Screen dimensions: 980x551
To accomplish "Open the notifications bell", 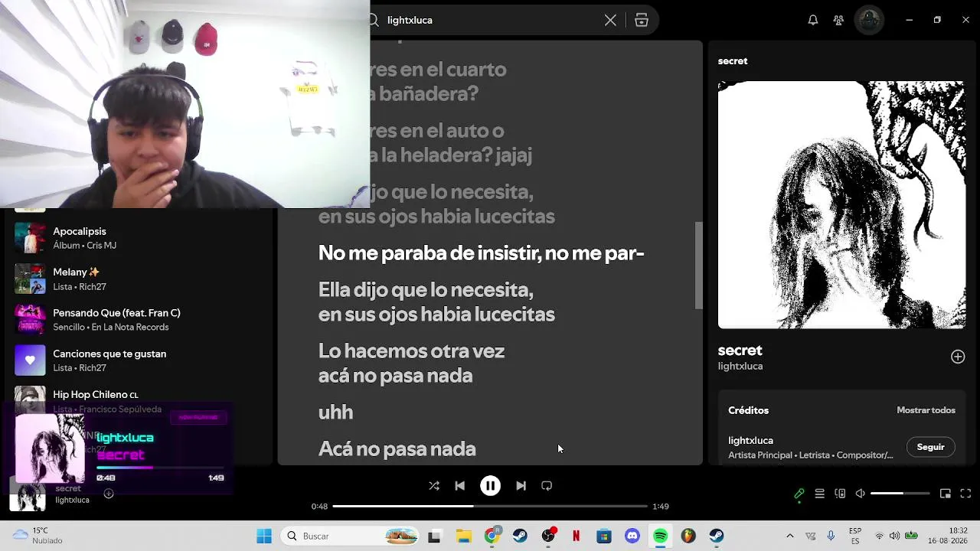I will pos(813,20).
